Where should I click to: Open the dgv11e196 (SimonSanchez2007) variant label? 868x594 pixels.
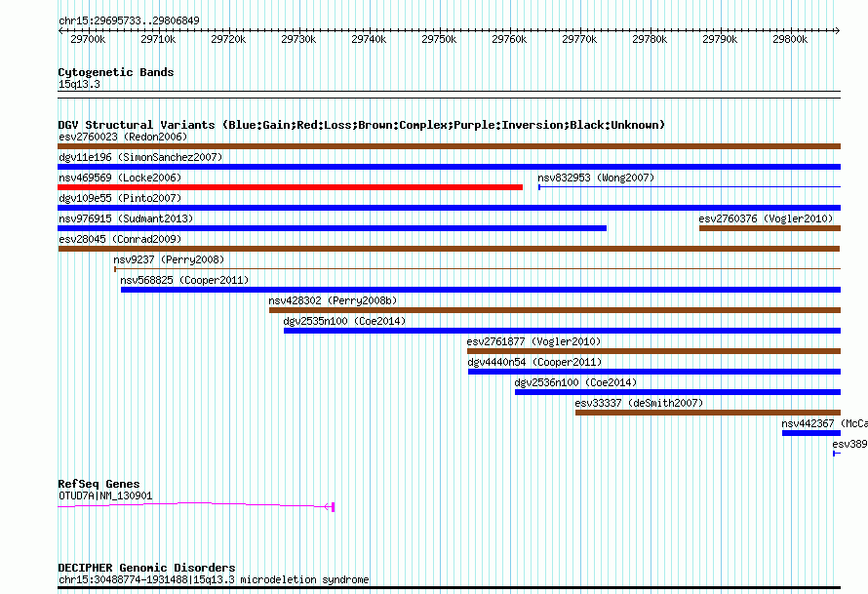pos(140,157)
